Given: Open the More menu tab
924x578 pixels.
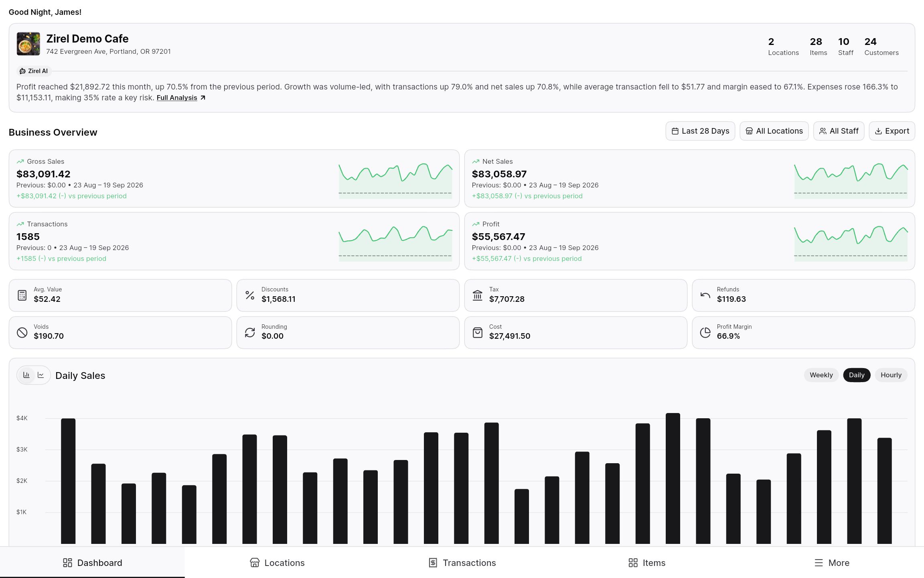Looking at the screenshot, I should 832,563.
